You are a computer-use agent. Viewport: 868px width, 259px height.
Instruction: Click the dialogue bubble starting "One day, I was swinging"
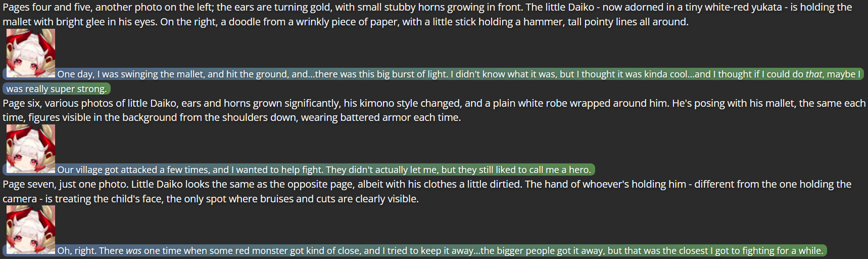pyautogui.click(x=354, y=74)
